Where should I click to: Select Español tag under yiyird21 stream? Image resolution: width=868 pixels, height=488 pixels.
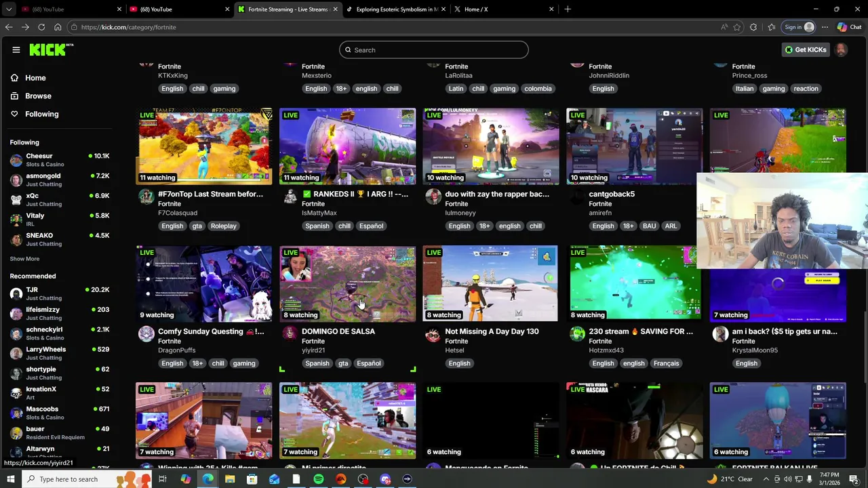[x=369, y=363]
